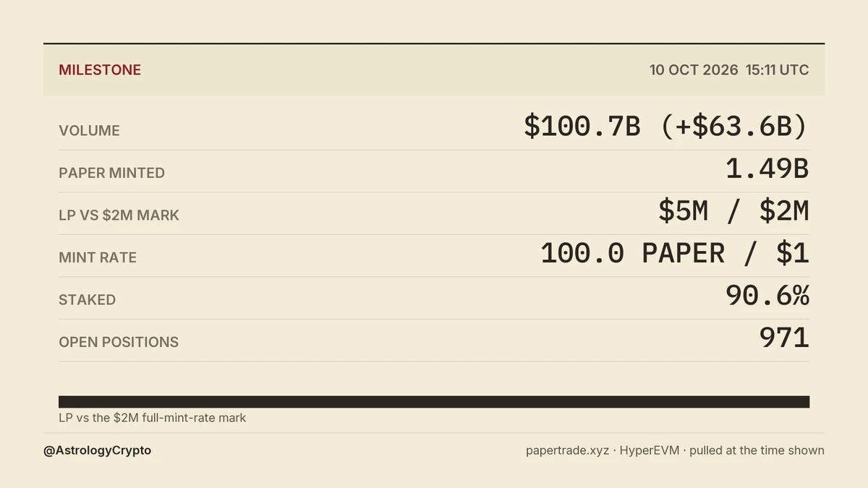This screenshot has width=868, height=488.
Task: Click the PAPER MINTED label
Action: coord(111,173)
